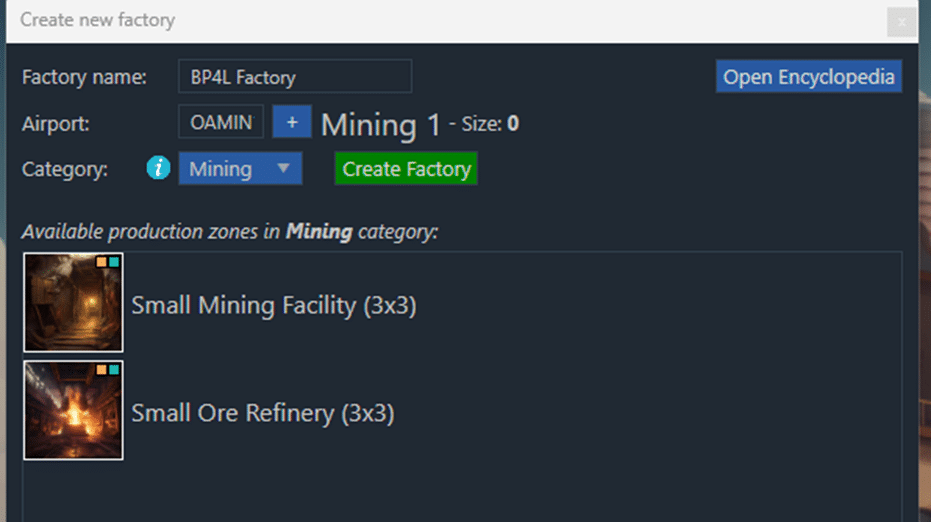Click the blue info icon beside Category
931x522 pixels.
(158, 169)
